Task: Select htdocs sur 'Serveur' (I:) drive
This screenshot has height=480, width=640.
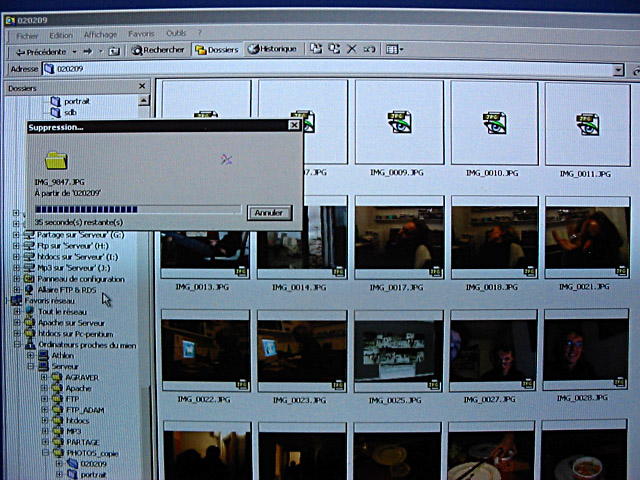Action: 78,257
